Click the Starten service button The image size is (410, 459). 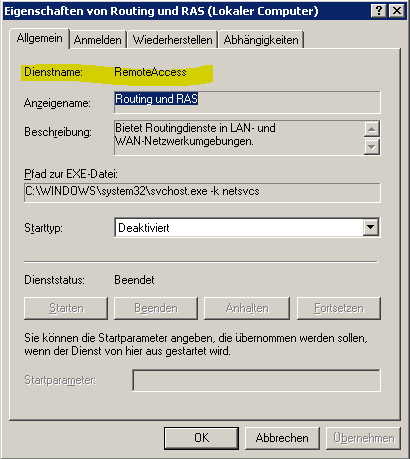(66, 308)
